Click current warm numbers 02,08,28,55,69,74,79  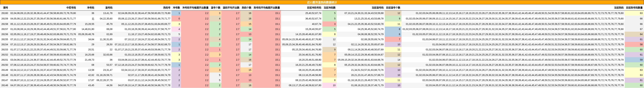pos(372,39)
